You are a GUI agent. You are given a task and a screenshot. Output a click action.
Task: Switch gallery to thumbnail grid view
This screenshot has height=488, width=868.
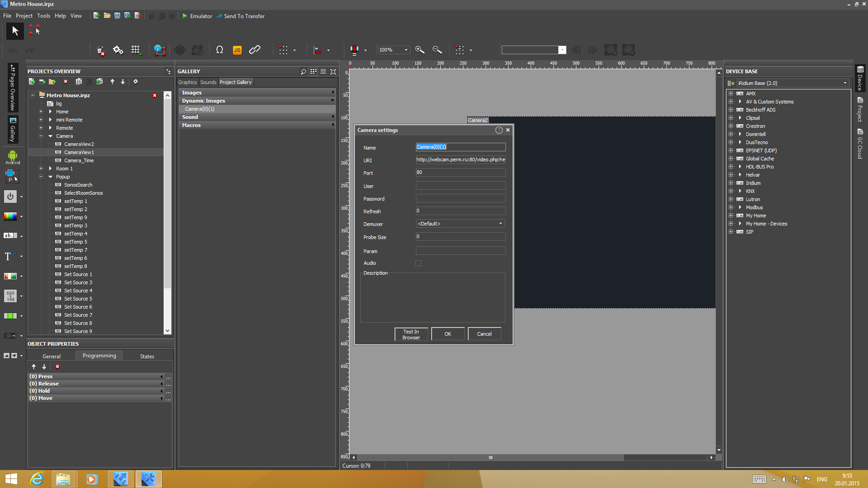tap(313, 71)
